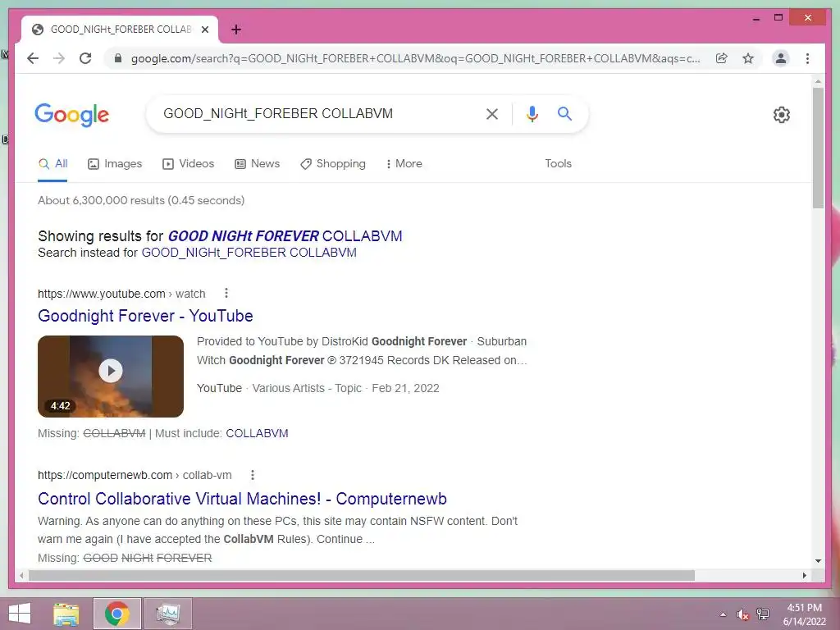Click GOOD NIGHt FOREVER COLLABVM corrected link

(x=285, y=236)
